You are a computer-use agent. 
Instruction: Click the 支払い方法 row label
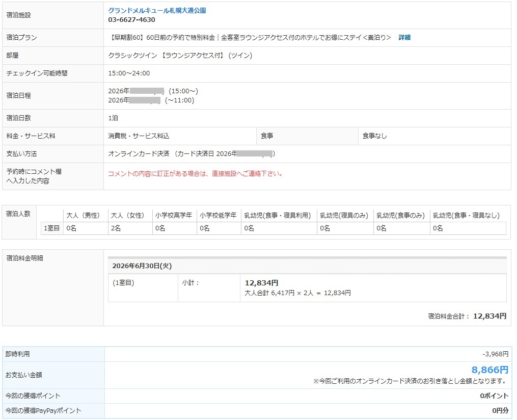[21, 154]
